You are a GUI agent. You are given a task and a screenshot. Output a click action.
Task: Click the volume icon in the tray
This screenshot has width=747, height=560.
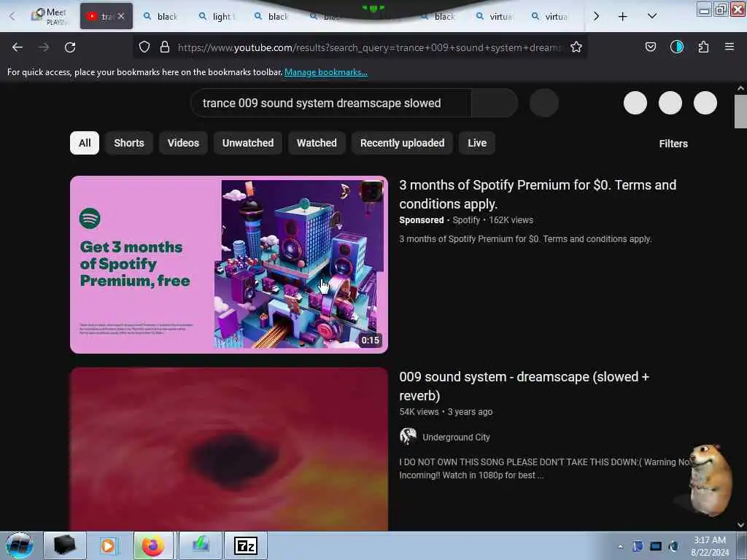coord(673,546)
